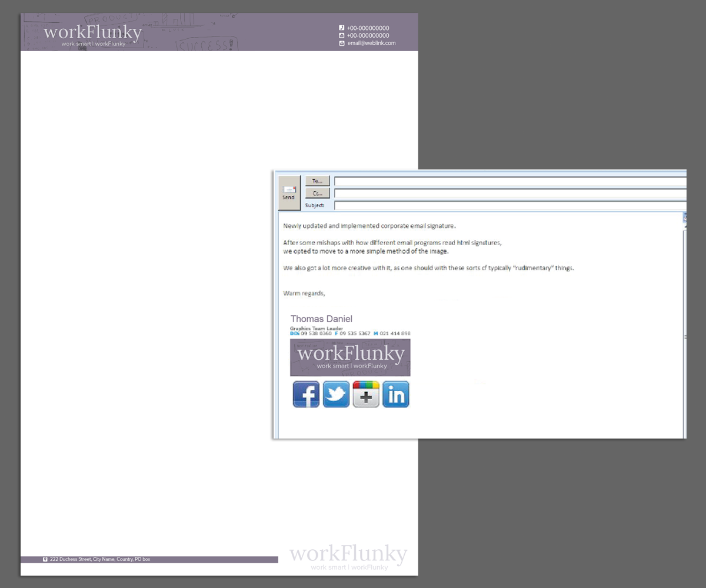Click the first +00-000000000 phone number
706x588 pixels.
pyautogui.click(x=368, y=28)
